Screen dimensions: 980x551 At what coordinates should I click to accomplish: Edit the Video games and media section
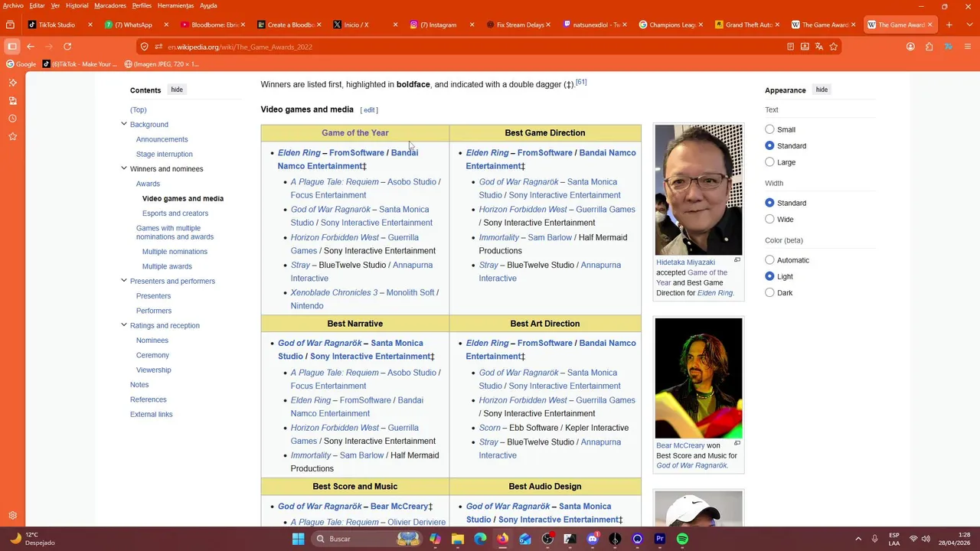coord(369,110)
